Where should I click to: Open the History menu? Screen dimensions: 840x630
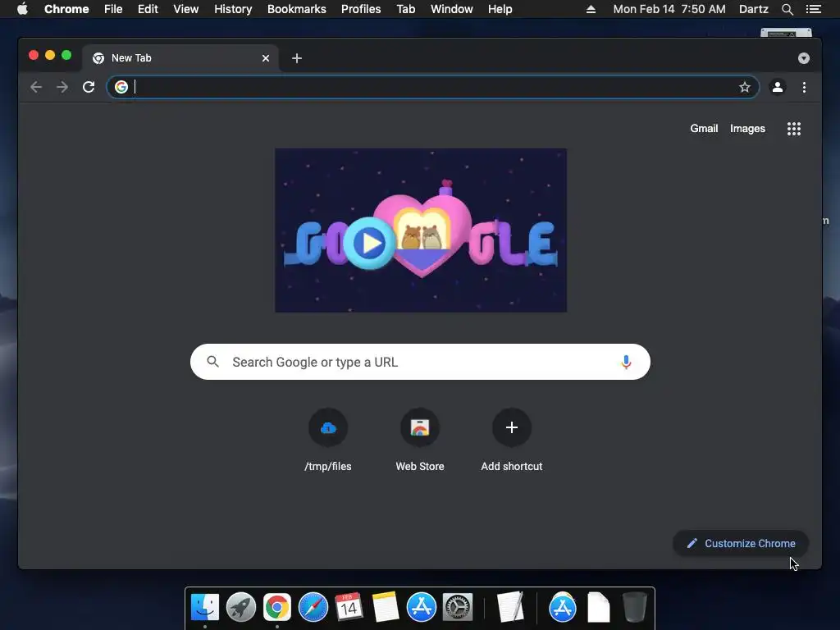pyautogui.click(x=233, y=9)
